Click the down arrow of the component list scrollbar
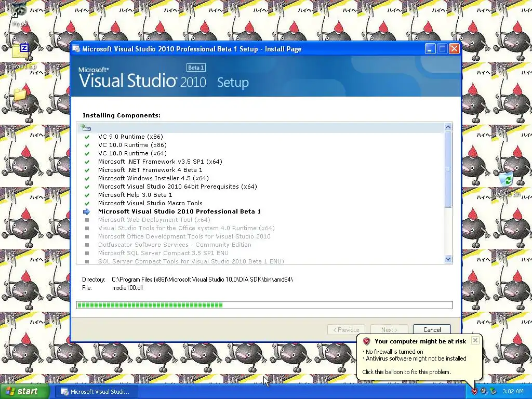This screenshot has height=399, width=532. (448, 259)
